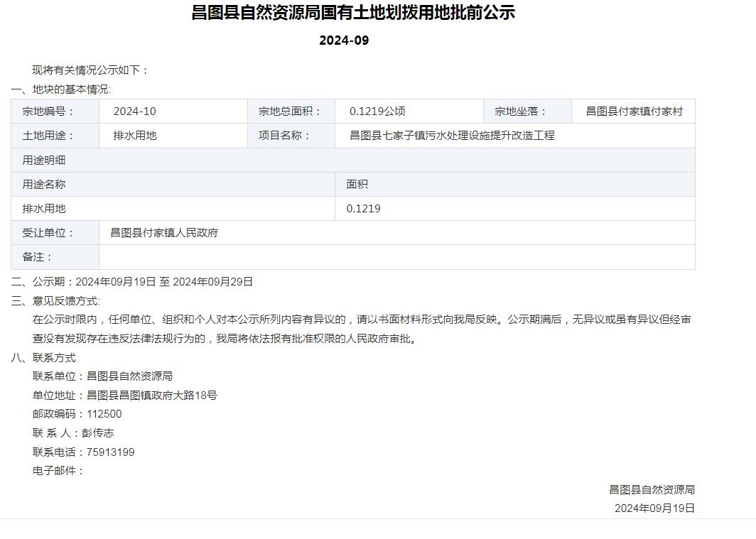Viewport: 756px width, 539px height.
Task: Click the column header 用途名称
Action: point(44,185)
